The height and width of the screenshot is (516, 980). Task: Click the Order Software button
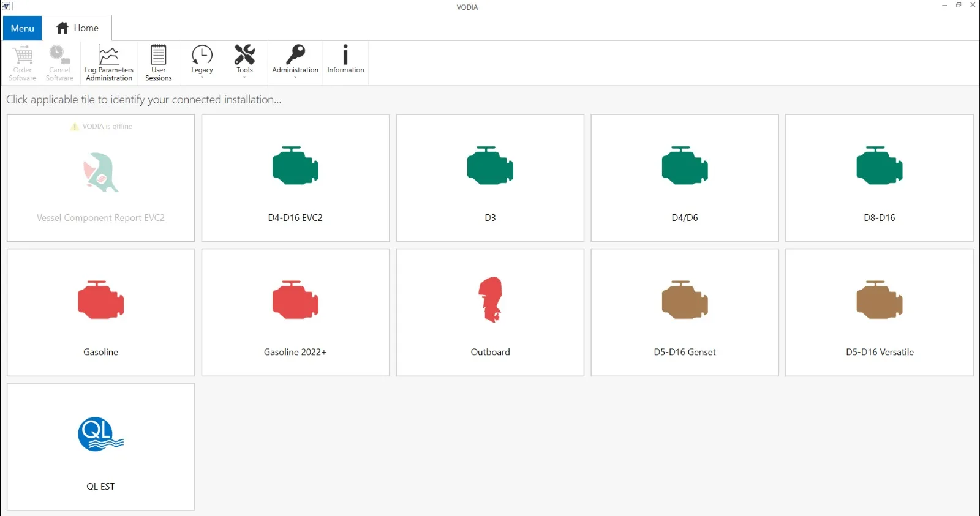tap(23, 63)
